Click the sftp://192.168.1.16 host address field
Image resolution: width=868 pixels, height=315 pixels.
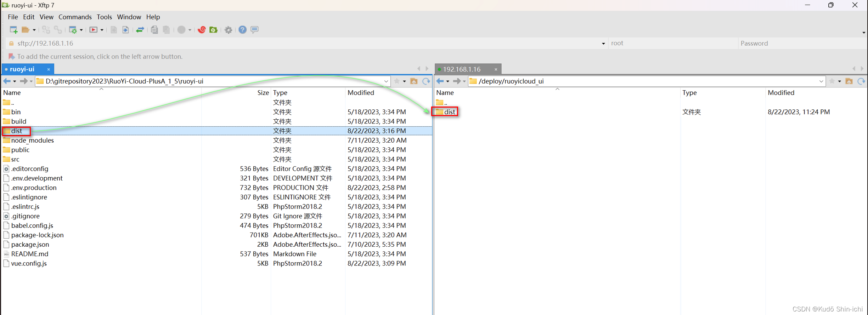(x=308, y=43)
